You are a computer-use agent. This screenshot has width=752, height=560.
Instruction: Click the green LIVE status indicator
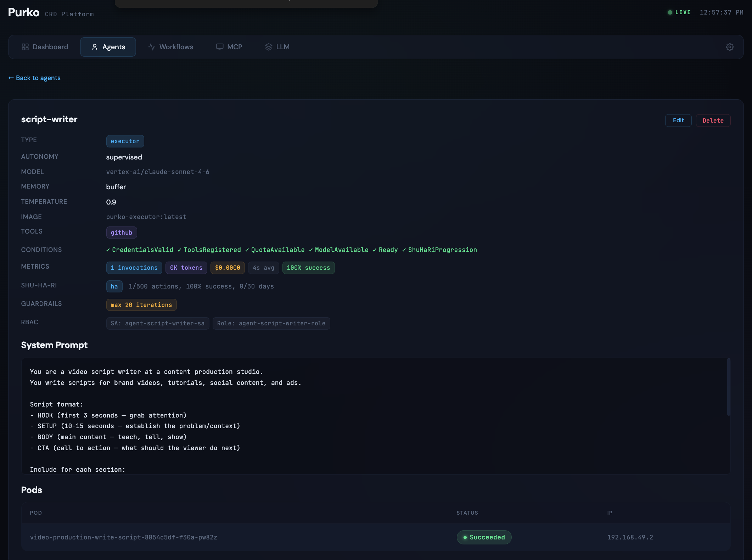pos(679,12)
